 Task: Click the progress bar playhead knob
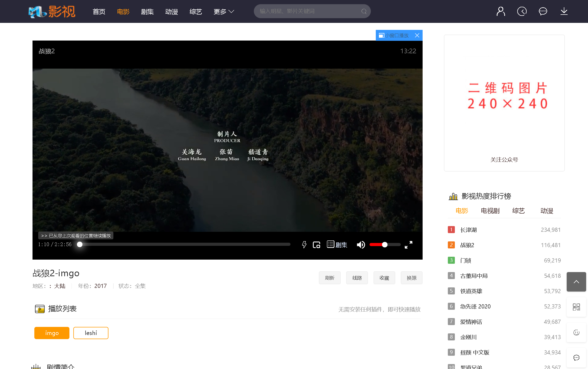(x=80, y=245)
